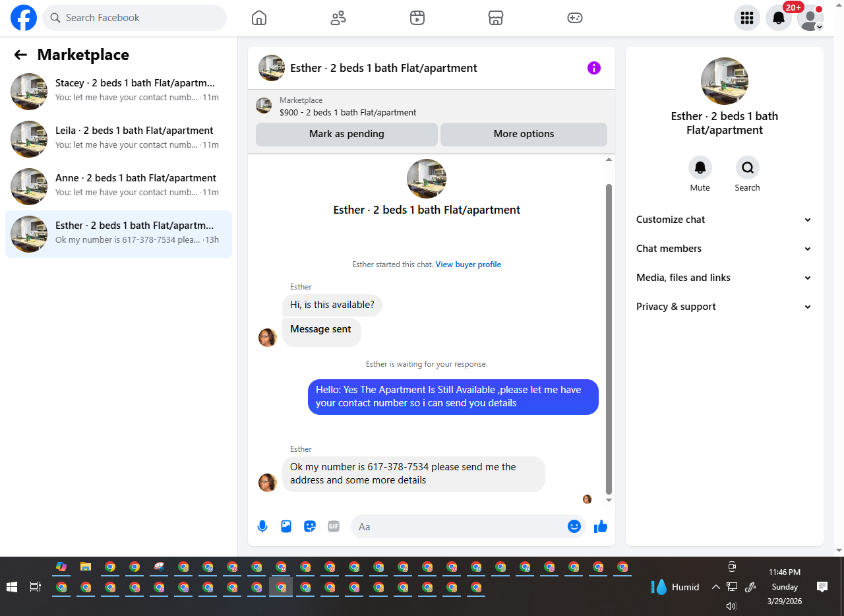Screen dimensions: 844x616
Task: Click the Esther chat header title
Action: (384, 68)
